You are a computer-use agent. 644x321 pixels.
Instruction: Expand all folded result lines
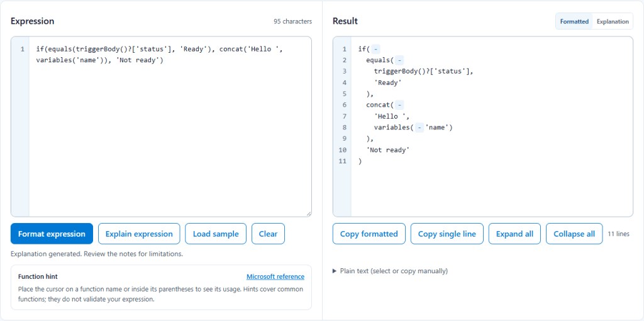coord(514,234)
